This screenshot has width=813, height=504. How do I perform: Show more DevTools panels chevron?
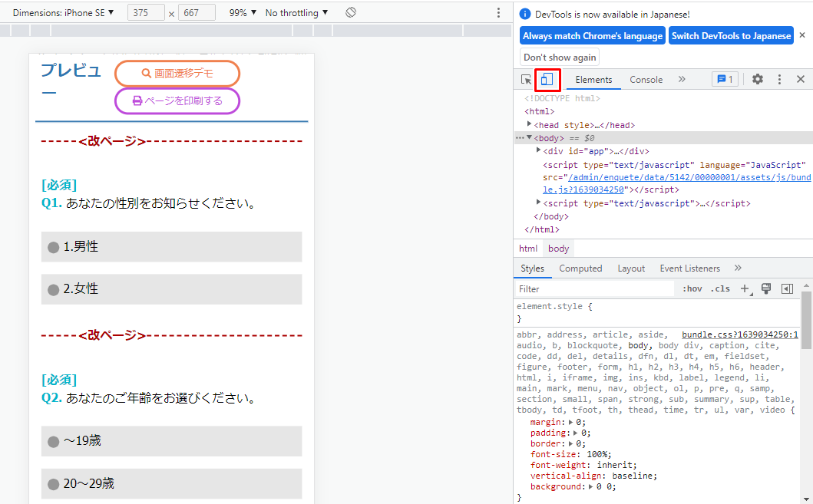point(682,79)
